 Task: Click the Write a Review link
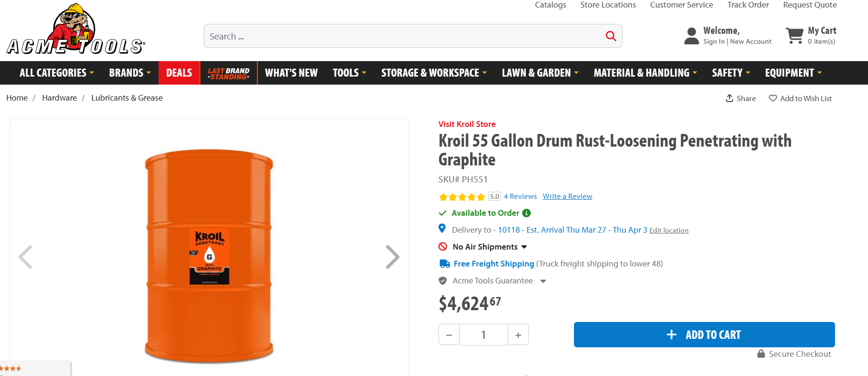(x=567, y=196)
